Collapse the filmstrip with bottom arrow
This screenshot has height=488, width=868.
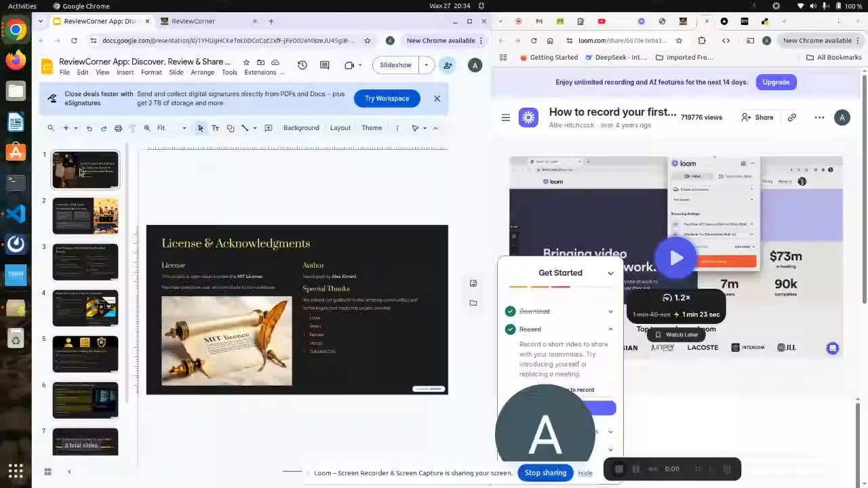click(x=69, y=472)
